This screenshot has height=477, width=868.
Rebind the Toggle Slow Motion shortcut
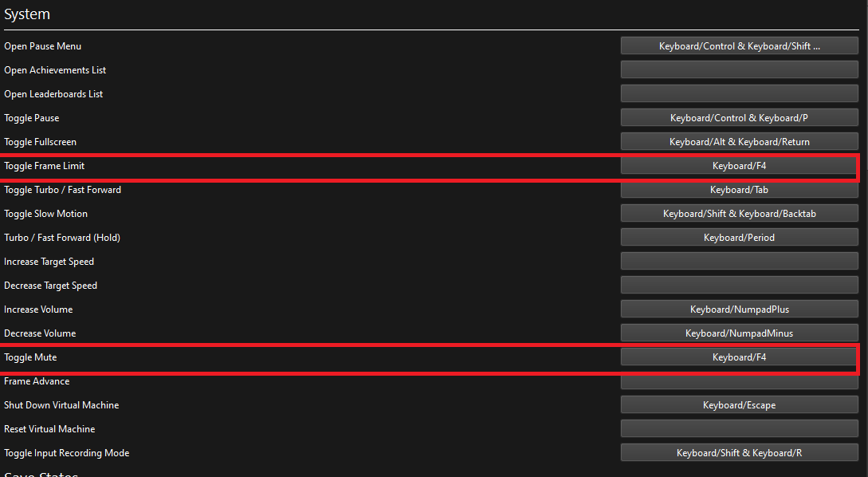[x=739, y=213]
